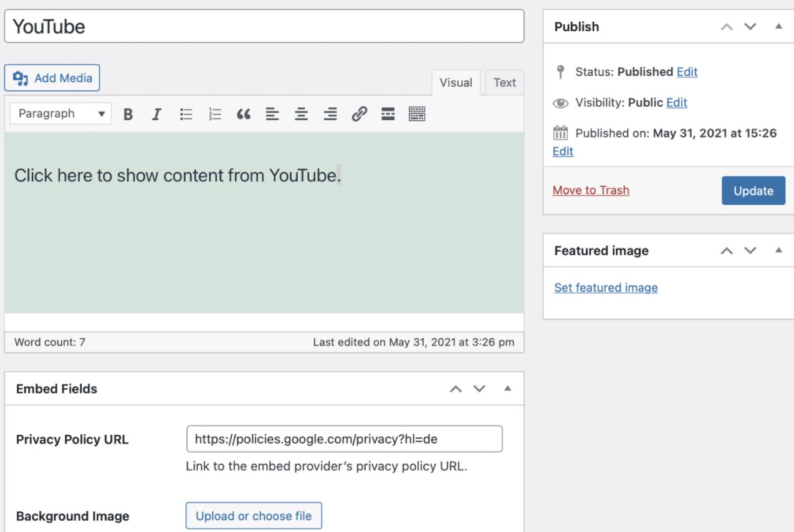Insert a numbered list
The width and height of the screenshot is (794, 532).
pos(215,114)
